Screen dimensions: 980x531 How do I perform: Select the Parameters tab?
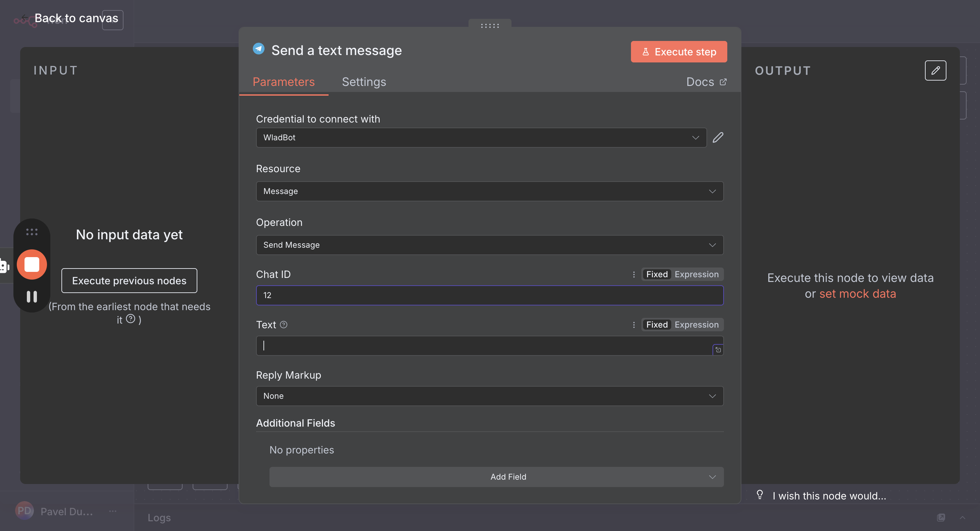[x=283, y=82]
